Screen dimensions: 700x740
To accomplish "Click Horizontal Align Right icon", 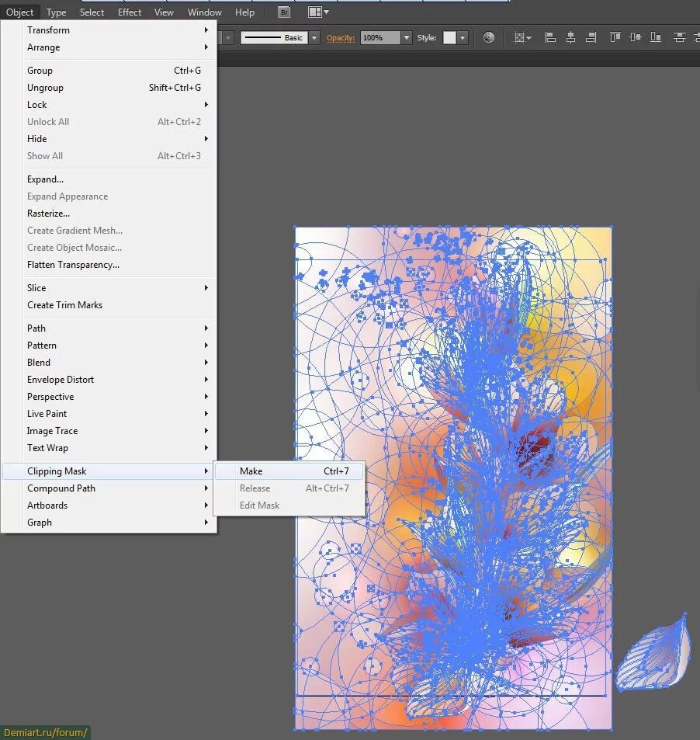I will pyautogui.click(x=591, y=37).
